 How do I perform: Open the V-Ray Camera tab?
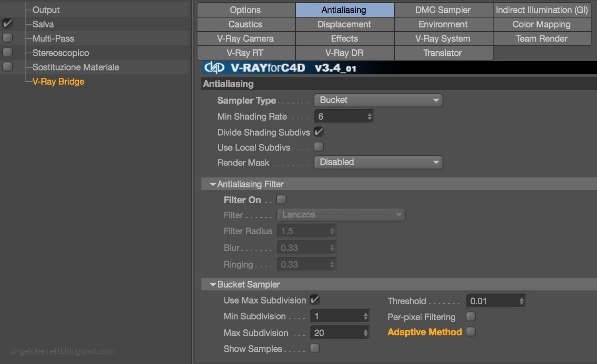[x=246, y=39]
